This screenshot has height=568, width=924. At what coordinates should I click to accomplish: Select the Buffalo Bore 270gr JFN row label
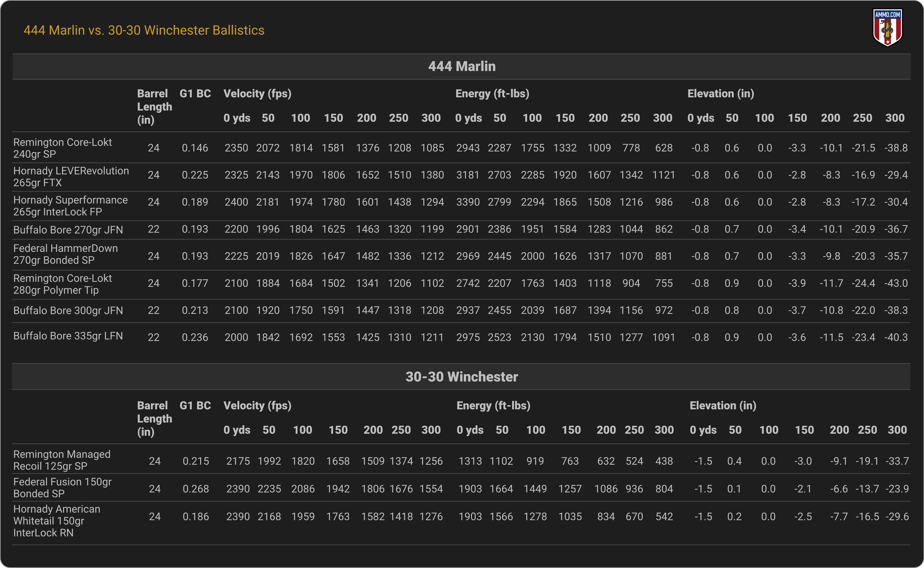pos(68,230)
